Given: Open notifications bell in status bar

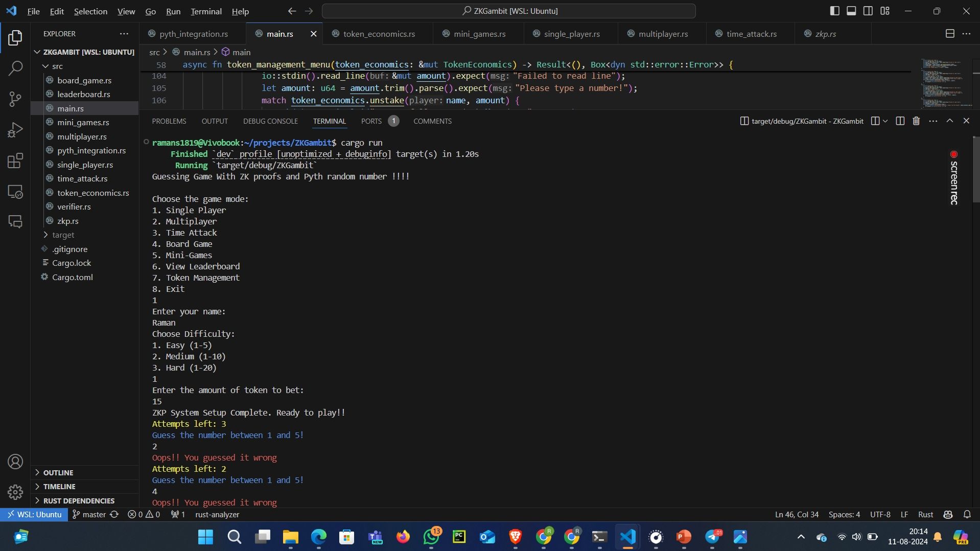Looking at the screenshot, I should [967, 515].
